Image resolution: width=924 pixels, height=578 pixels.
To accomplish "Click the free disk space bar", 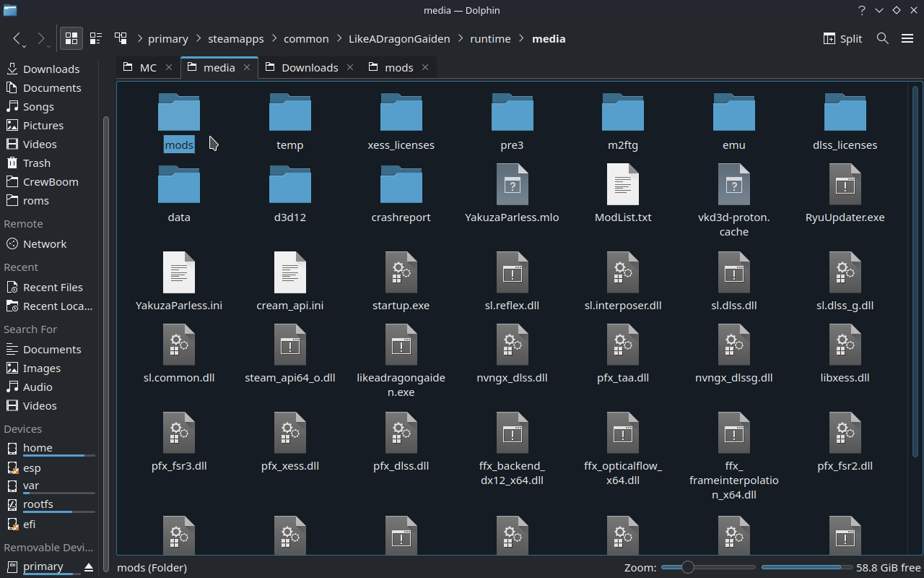I will (x=806, y=567).
